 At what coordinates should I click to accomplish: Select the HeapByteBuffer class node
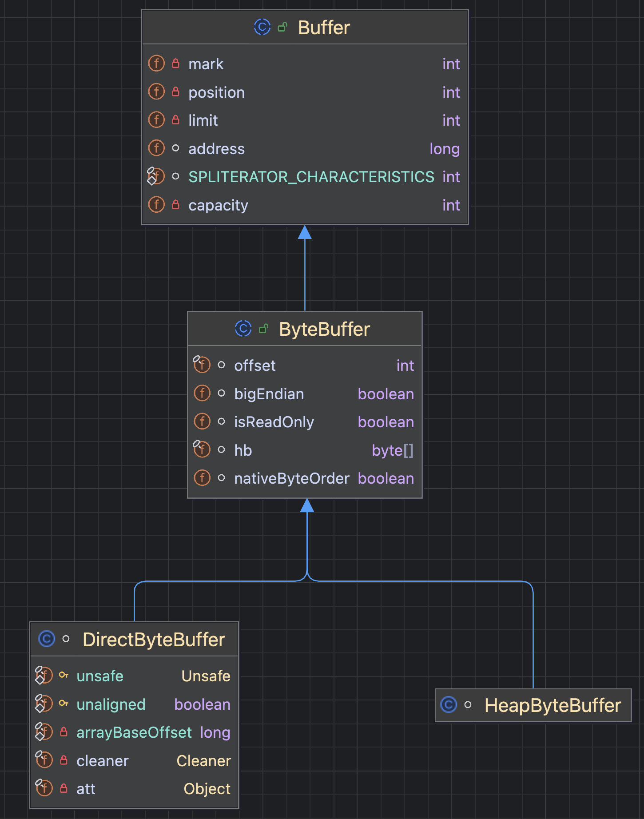point(552,705)
